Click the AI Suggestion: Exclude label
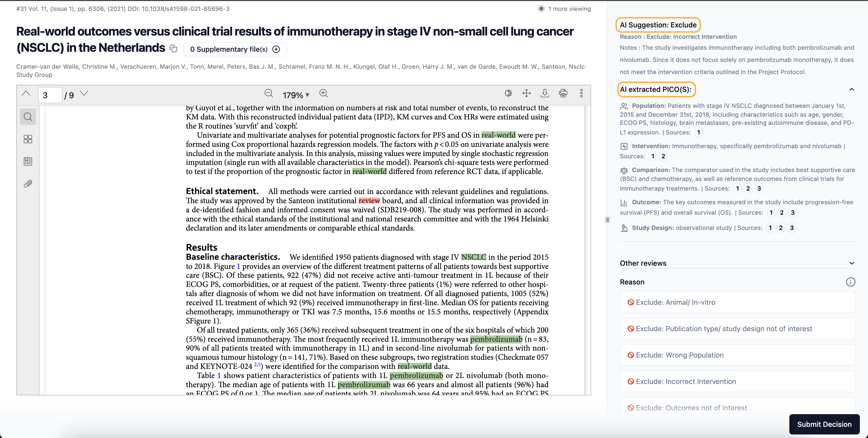This screenshot has width=868, height=438. tap(658, 25)
